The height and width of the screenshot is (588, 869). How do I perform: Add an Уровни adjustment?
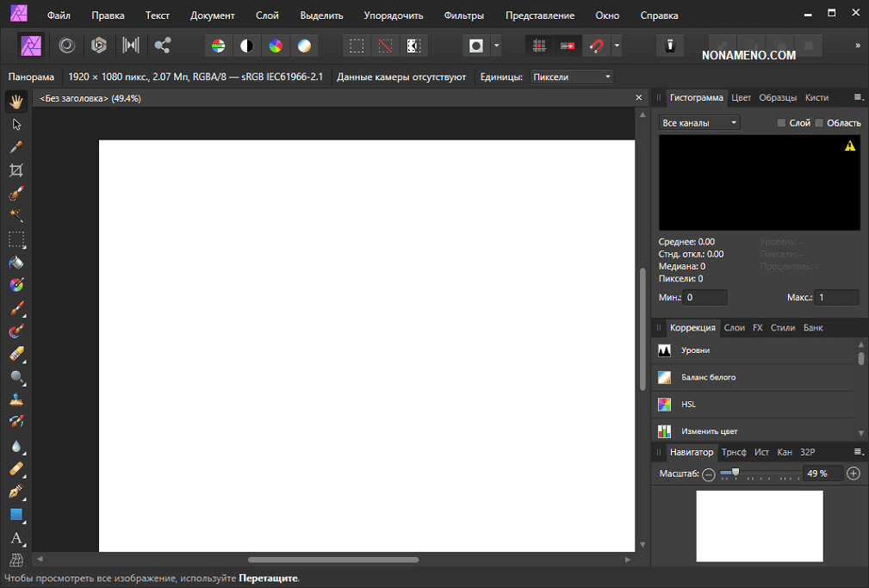click(x=695, y=350)
